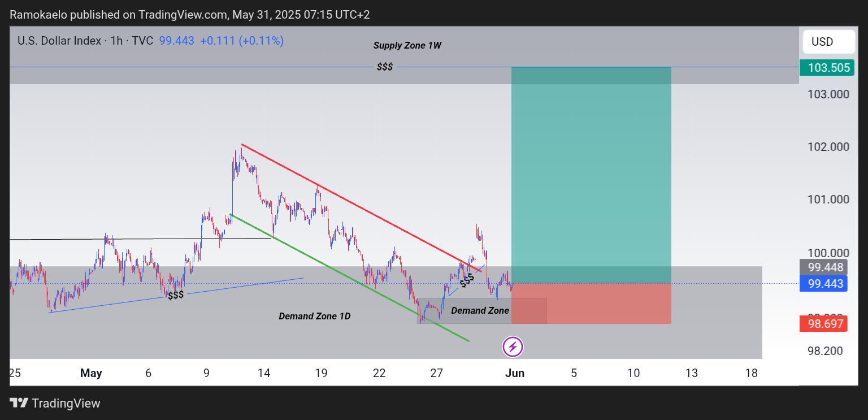Click the $$$ label near May 6
868x420 pixels.
(x=176, y=295)
